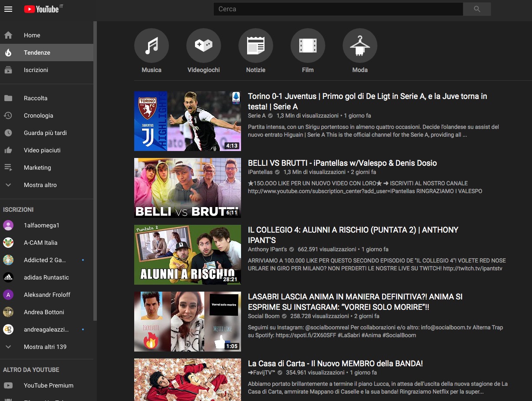Open the Film category icon

(x=307, y=46)
